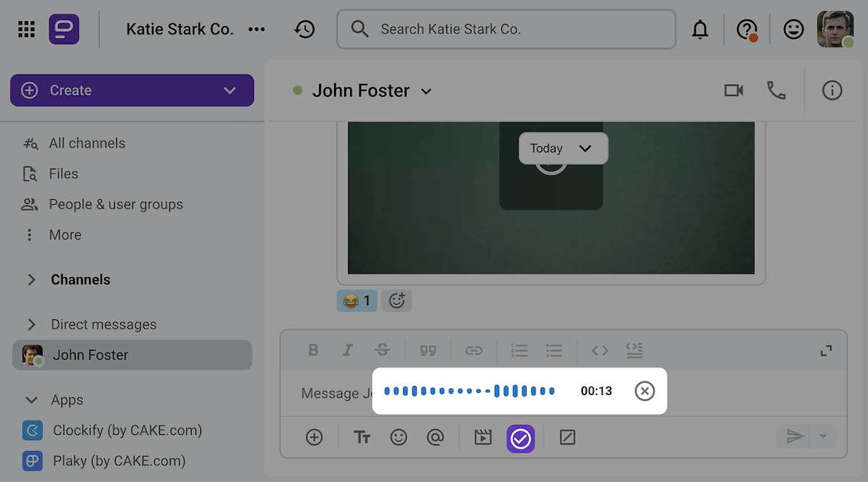868x482 pixels.
Task: Open the message history browser
Action: 305,29
